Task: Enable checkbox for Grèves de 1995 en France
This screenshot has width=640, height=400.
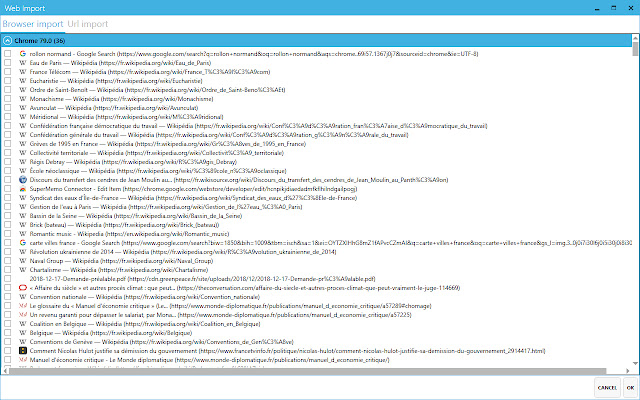Action: point(7,144)
